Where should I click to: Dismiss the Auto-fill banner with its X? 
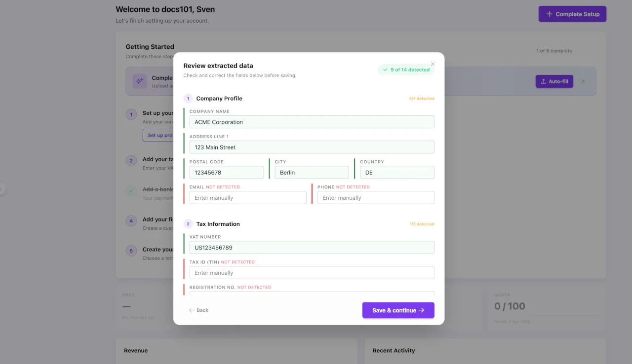[583, 81]
